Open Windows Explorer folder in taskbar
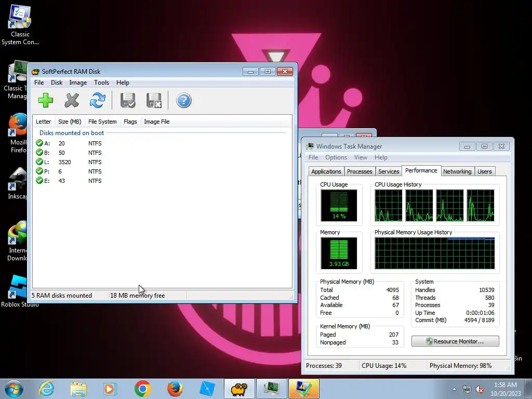Viewport: 532px width, 399px height. click(x=78, y=389)
